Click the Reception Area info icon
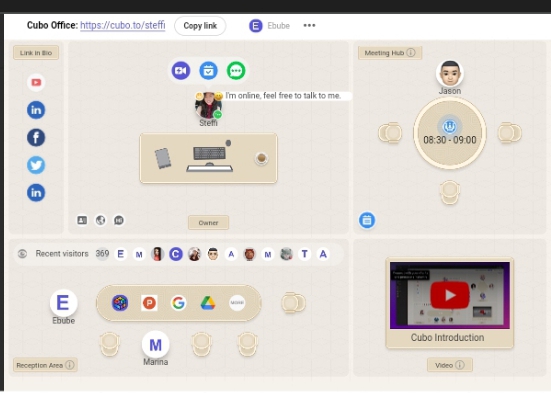 tap(70, 365)
